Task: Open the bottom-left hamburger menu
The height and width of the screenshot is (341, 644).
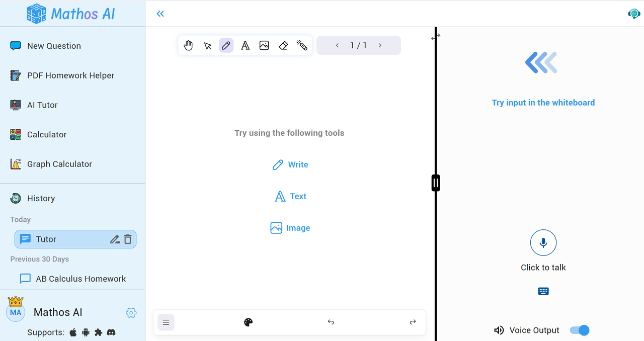Action: 166,322
